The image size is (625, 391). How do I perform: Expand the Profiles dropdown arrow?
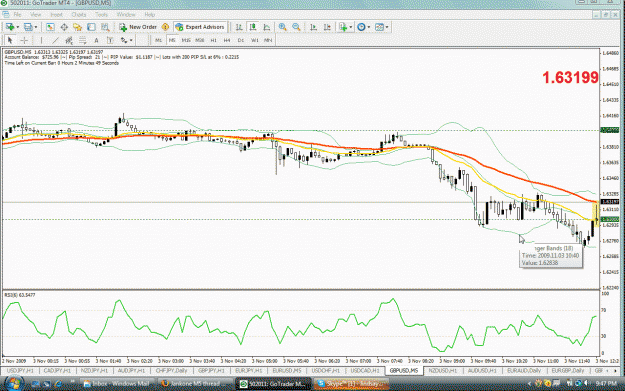(35, 27)
